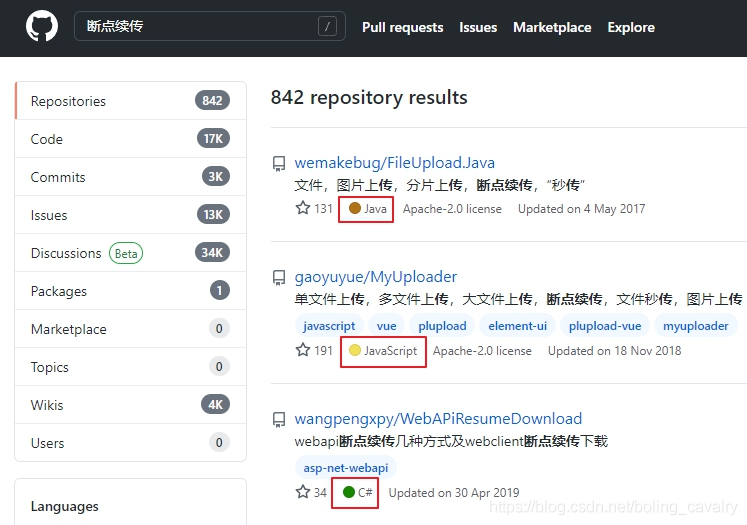Open Marketplace in the top navigation bar
The width and height of the screenshot is (747, 525).
click(x=552, y=27)
